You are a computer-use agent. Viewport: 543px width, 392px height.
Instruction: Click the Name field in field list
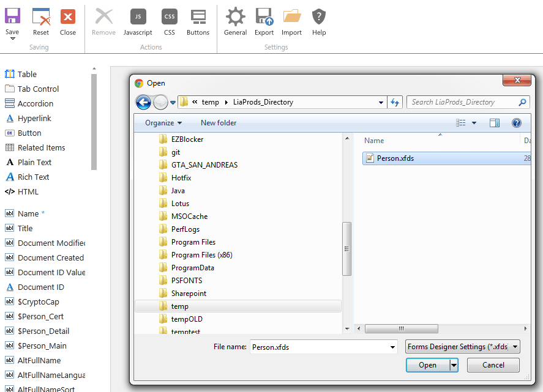(x=24, y=213)
